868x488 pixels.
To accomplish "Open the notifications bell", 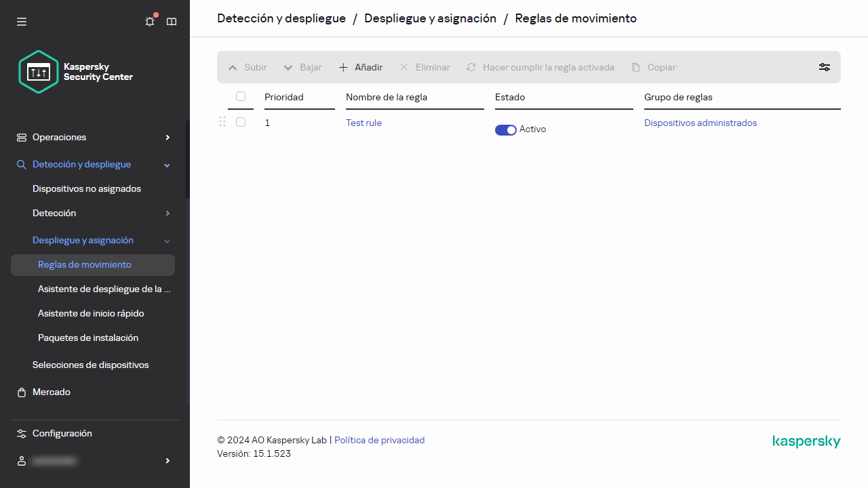I will point(150,22).
